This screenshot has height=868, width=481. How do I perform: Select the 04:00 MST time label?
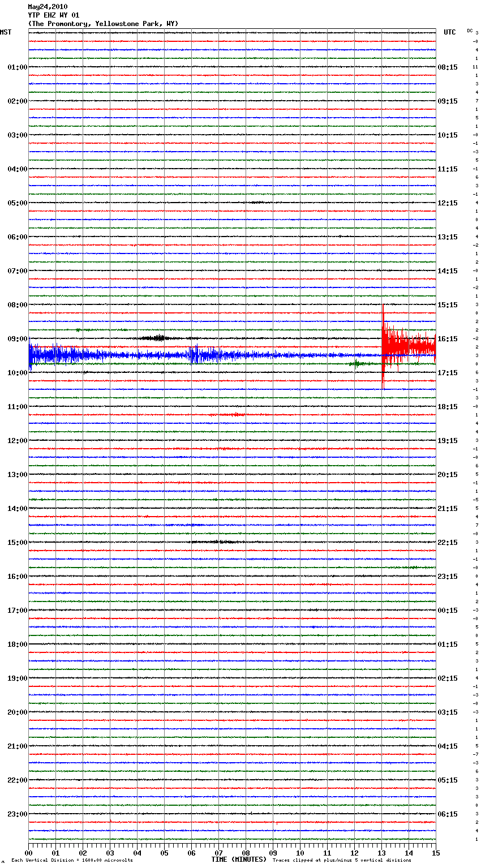tap(17, 169)
